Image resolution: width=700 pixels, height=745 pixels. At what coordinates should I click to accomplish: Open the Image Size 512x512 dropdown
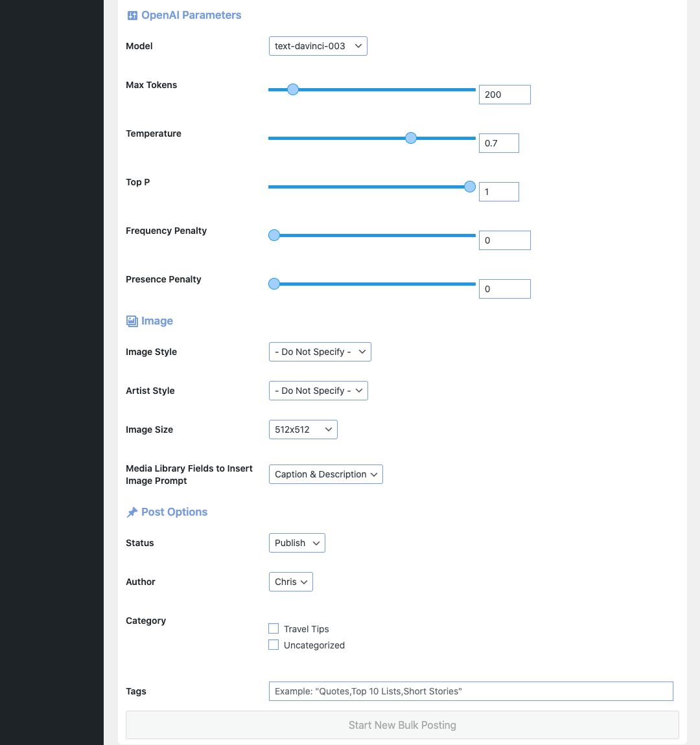tap(303, 430)
